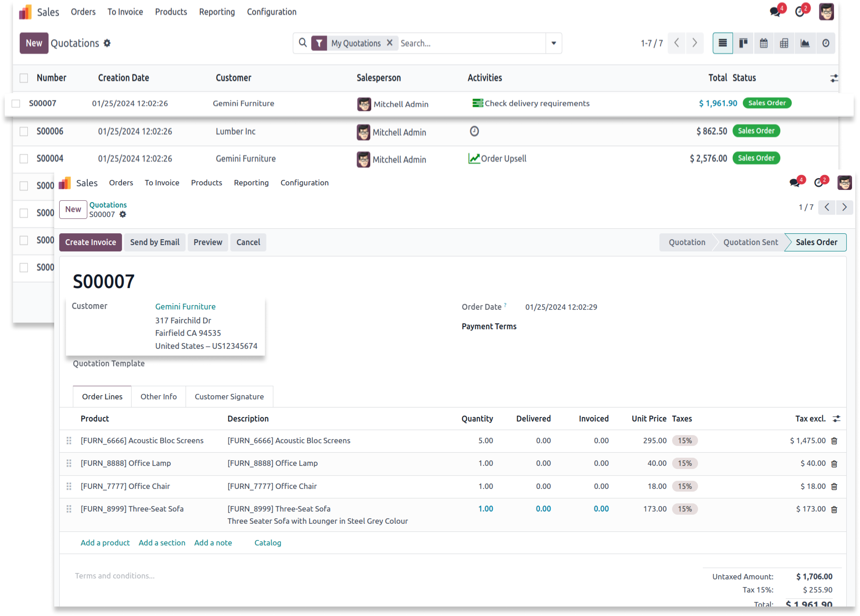
Task: Open activities clock icon in back Quotations window
Action: tap(800, 12)
